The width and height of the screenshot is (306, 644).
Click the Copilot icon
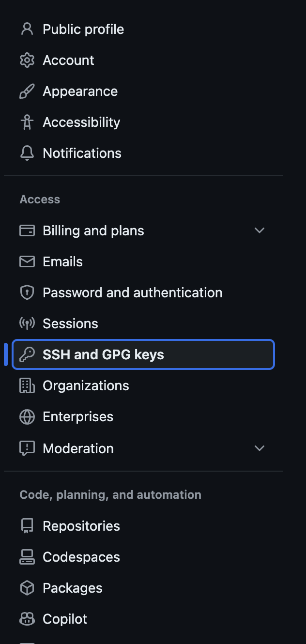[27, 619]
